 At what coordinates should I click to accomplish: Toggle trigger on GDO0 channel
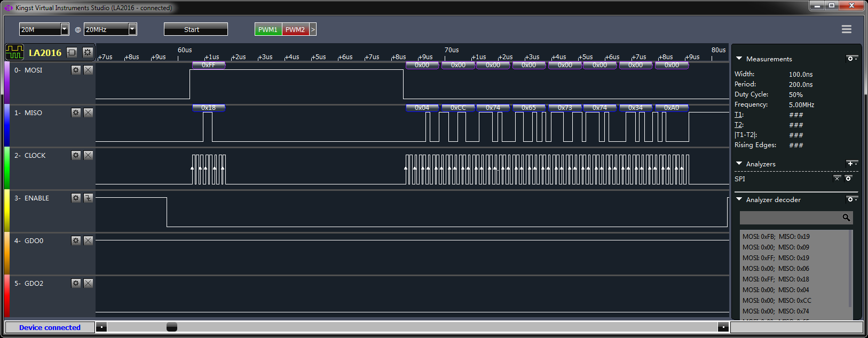(89, 240)
